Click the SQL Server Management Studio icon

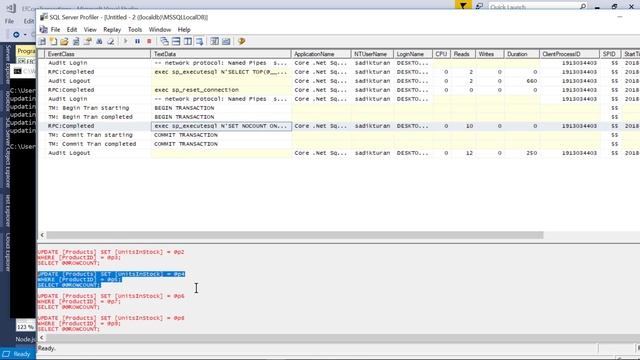click(x=226, y=41)
